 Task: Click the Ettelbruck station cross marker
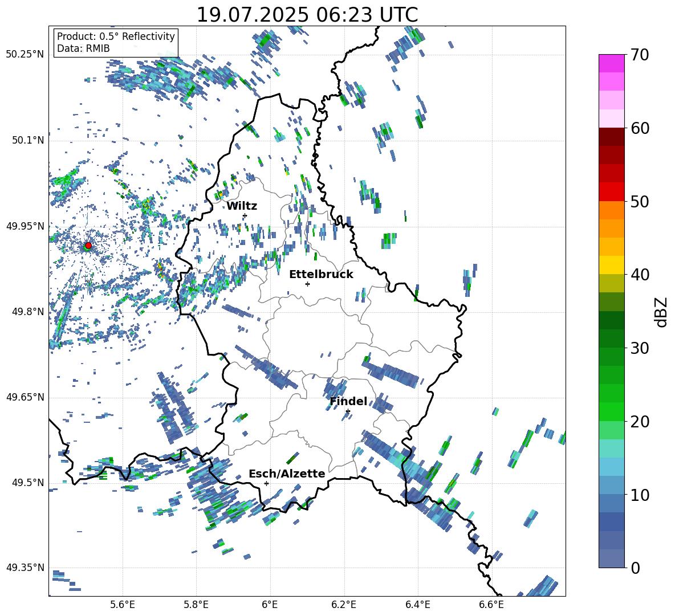[307, 284]
